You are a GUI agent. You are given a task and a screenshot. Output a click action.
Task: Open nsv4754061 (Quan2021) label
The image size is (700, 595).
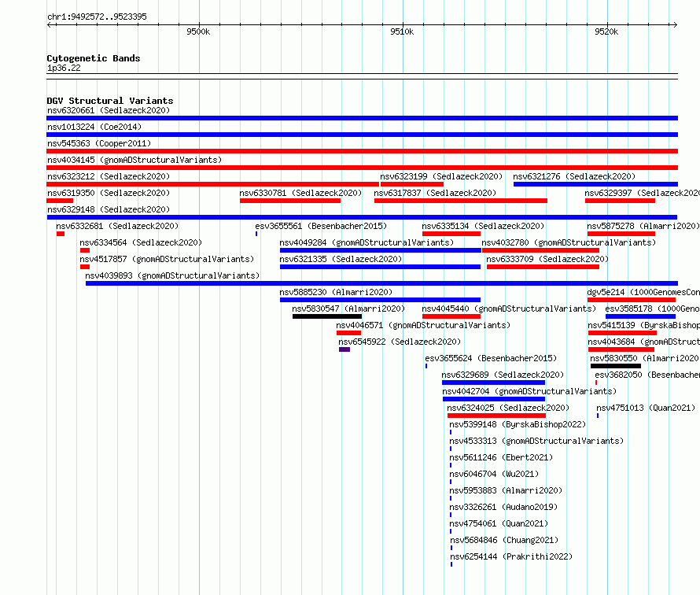tap(498, 523)
